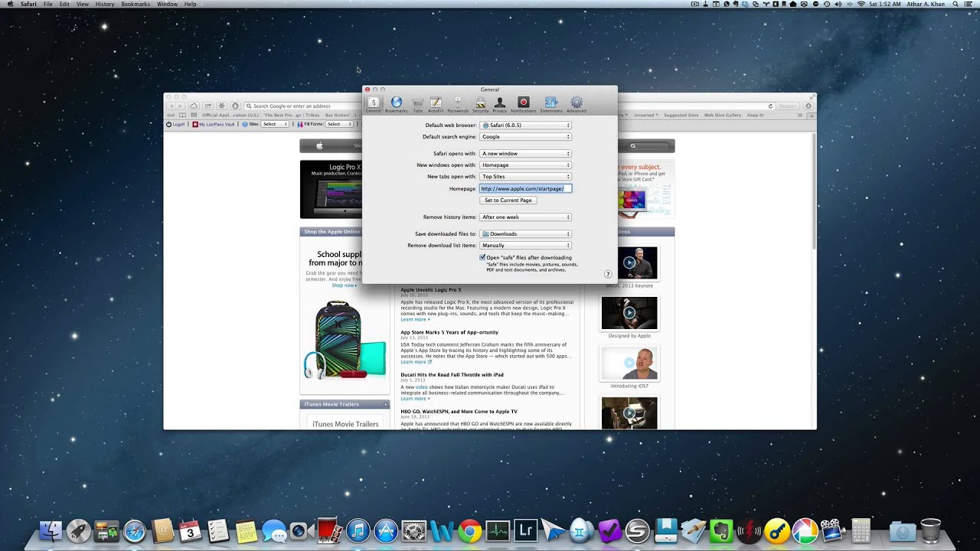The image size is (980, 551).
Task: Open the Save downloaded files to dropdown
Action: coord(525,233)
